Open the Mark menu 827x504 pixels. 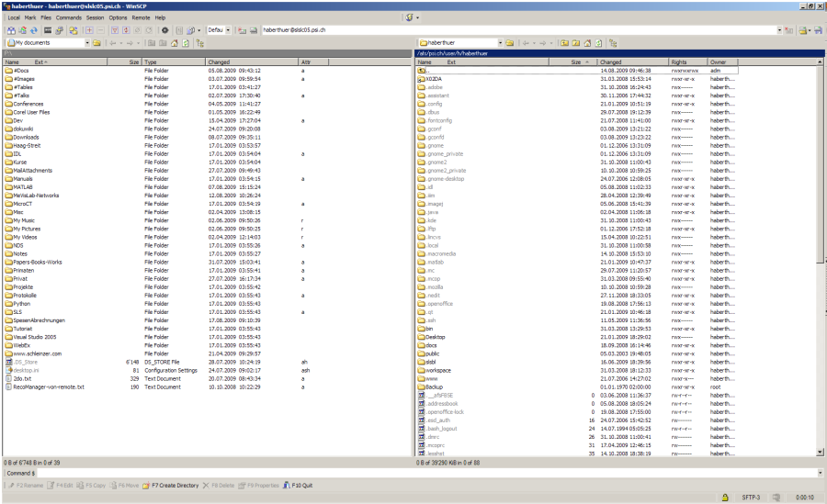(30, 17)
